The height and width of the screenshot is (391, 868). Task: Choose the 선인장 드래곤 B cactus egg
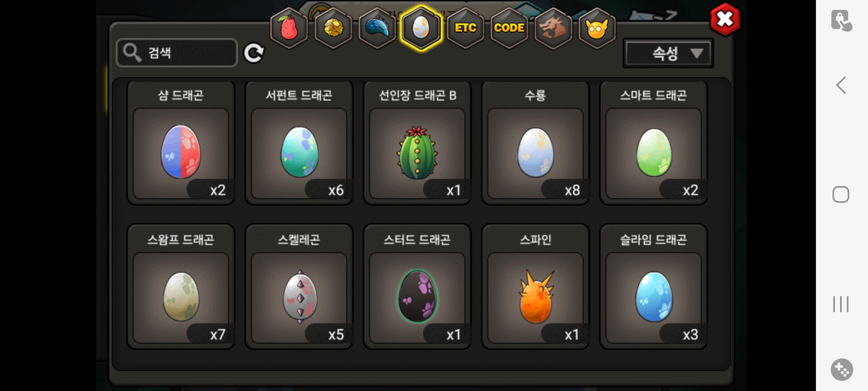pos(417,143)
